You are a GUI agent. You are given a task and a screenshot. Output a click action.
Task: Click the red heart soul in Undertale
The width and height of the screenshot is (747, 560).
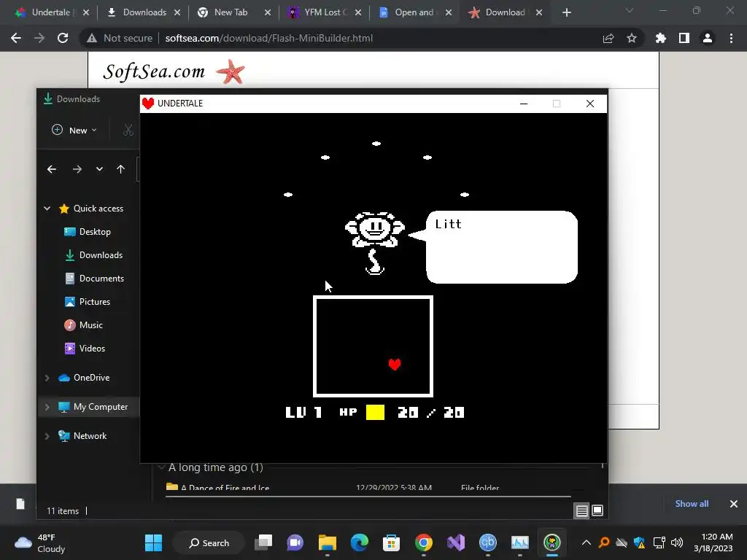(x=395, y=365)
